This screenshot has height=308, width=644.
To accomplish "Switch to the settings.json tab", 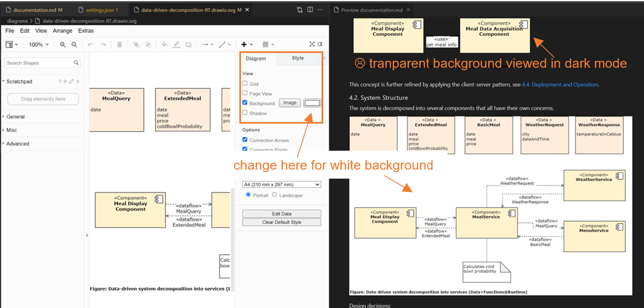I will pos(102,10).
